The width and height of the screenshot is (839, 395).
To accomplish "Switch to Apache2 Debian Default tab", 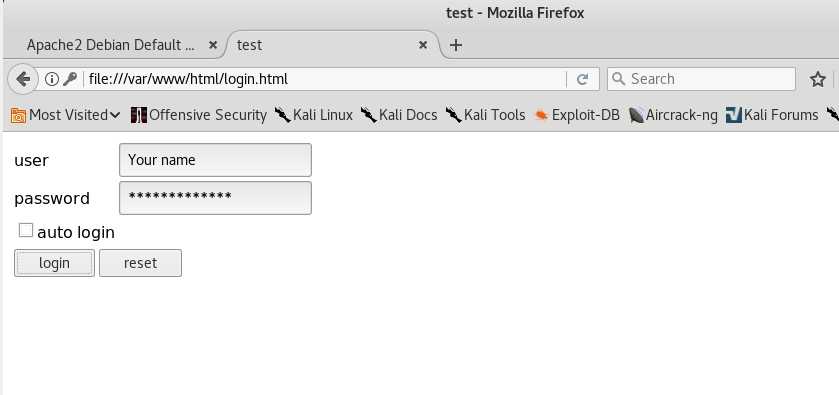I will coord(111,45).
